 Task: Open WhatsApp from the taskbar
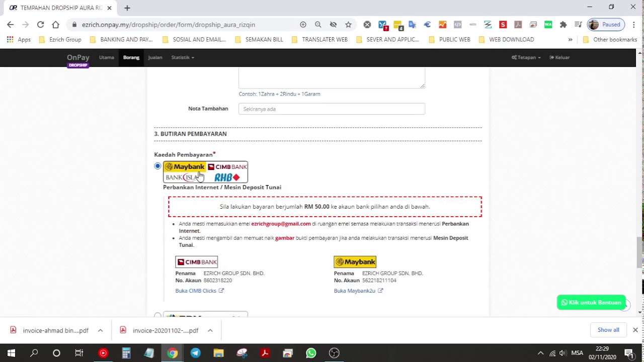(x=311, y=353)
